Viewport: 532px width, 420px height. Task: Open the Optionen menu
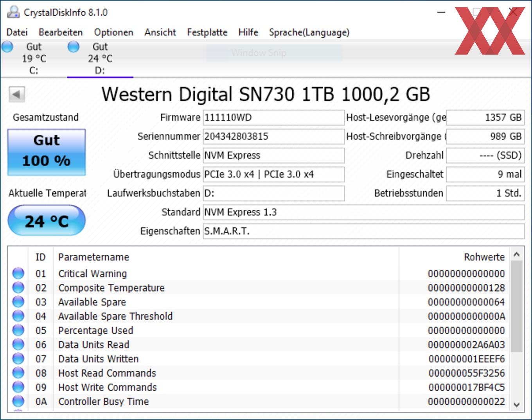113,32
